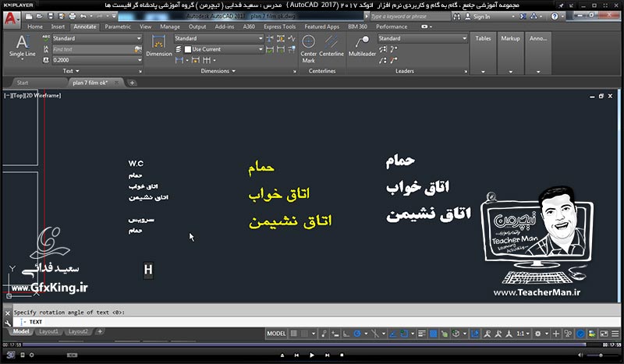The width and height of the screenshot is (624, 364).
Task: Open the Start file tab
Action: (23, 83)
